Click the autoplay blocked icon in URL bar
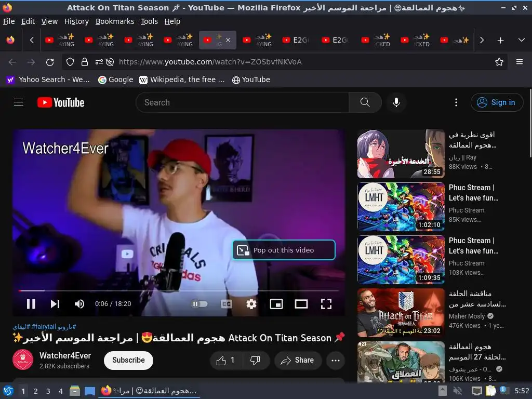The image size is (532, 399). [x=110, y=62]
